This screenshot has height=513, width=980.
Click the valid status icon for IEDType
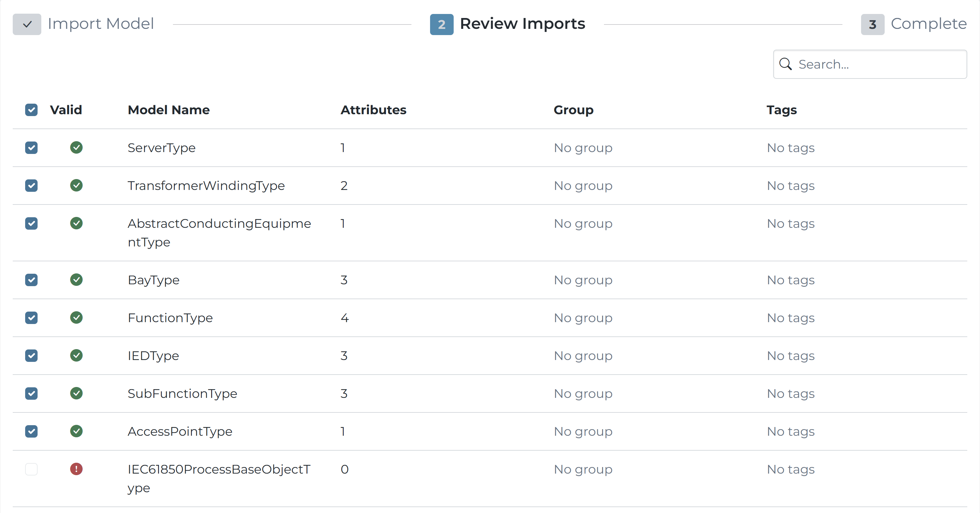coord(76,355)
